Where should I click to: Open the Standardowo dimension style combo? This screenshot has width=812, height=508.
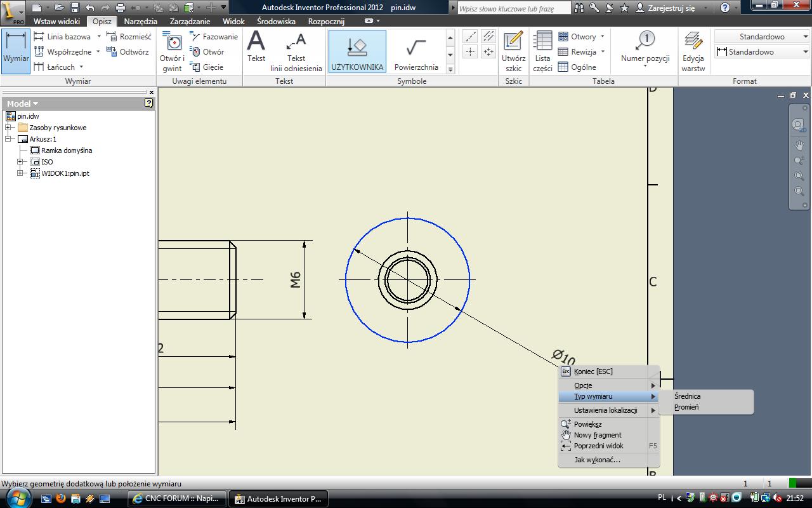[762, 52]
